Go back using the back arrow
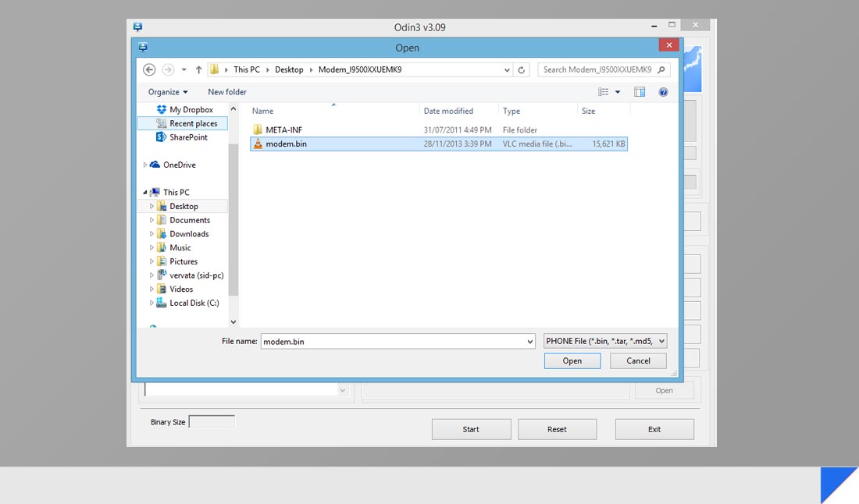The height and width of the screenshot is (504, 859). (x=149, y=69)
